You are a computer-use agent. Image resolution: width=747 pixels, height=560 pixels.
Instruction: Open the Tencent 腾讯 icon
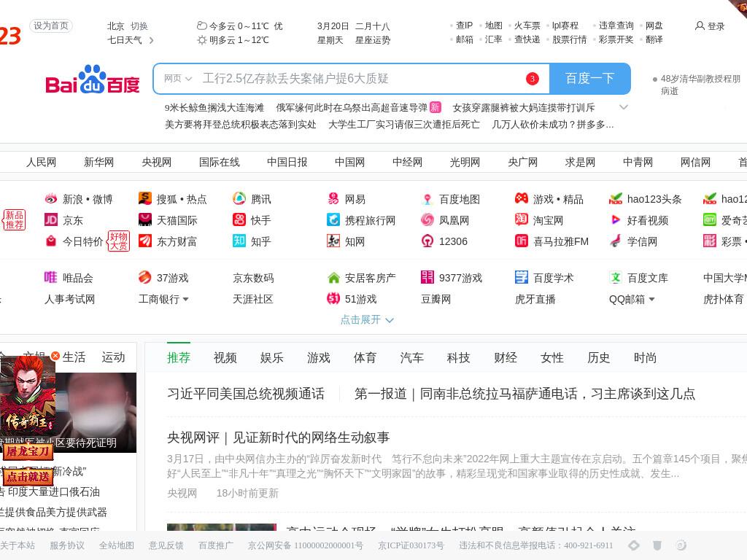[x=239, y=198]
